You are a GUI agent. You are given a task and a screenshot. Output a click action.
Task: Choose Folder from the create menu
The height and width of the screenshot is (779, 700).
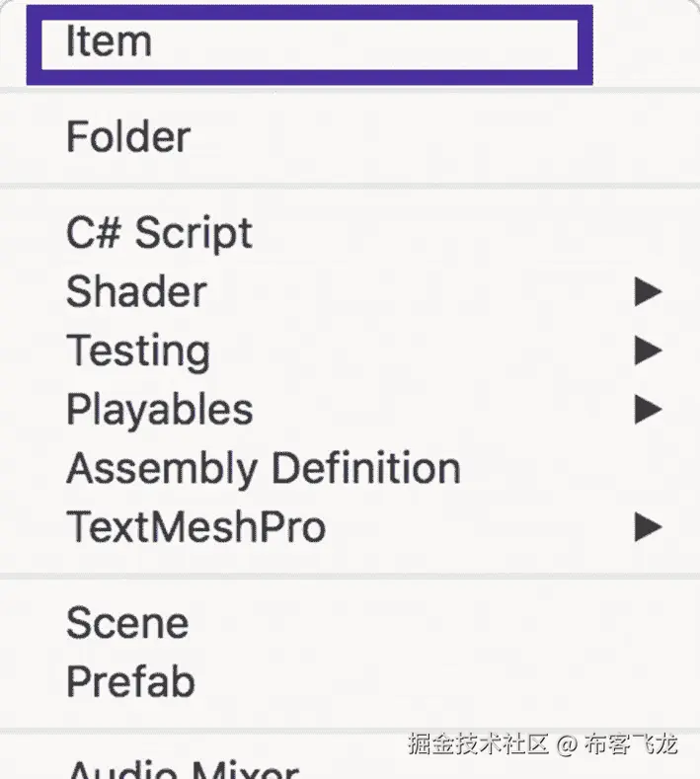click(x=128, y=137)
